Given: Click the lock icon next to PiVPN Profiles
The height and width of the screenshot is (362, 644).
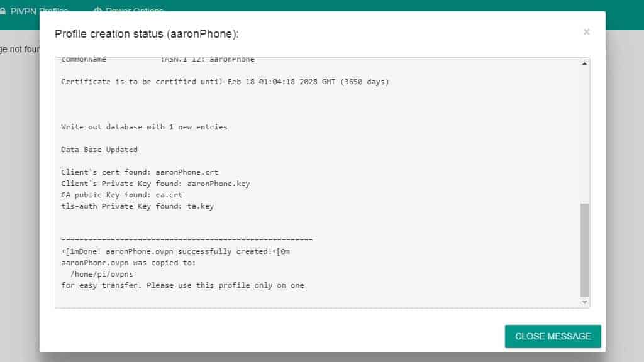Looking at the screenshot, I should click(x=3, y=11).
